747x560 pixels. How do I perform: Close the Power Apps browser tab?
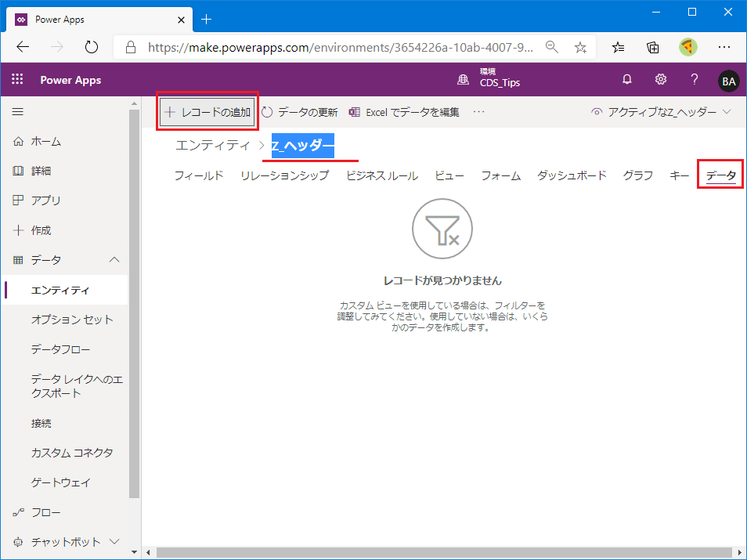[181, 20]
